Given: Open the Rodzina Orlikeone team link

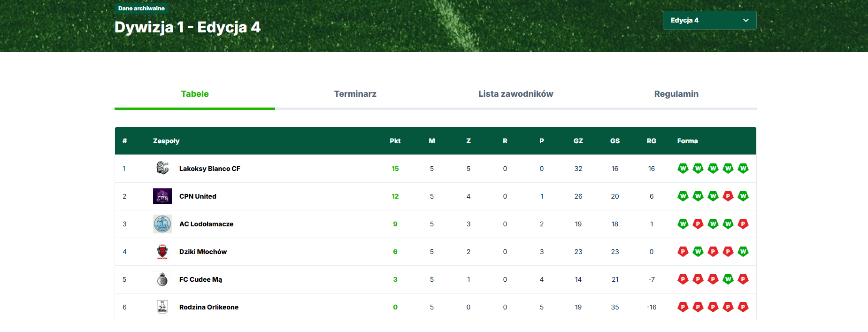Looking at the screenshot, I should point(208,307).
